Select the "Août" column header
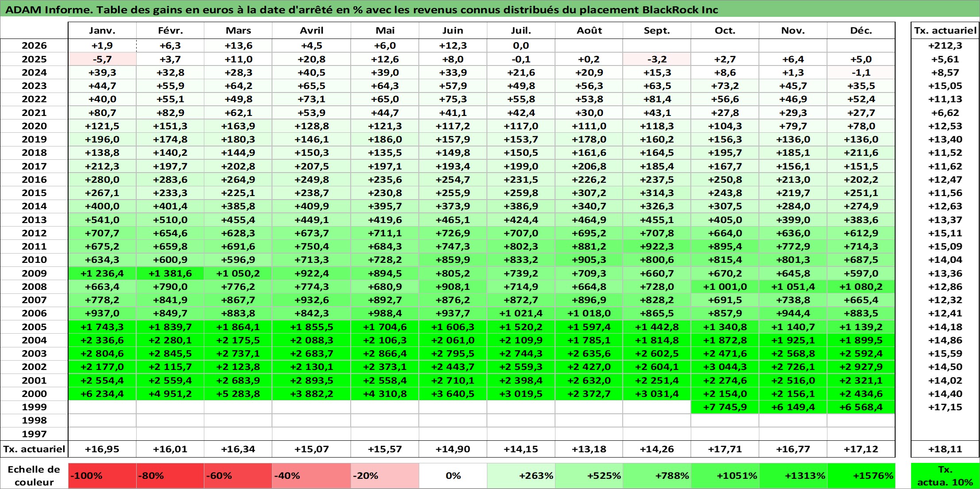 589,31
